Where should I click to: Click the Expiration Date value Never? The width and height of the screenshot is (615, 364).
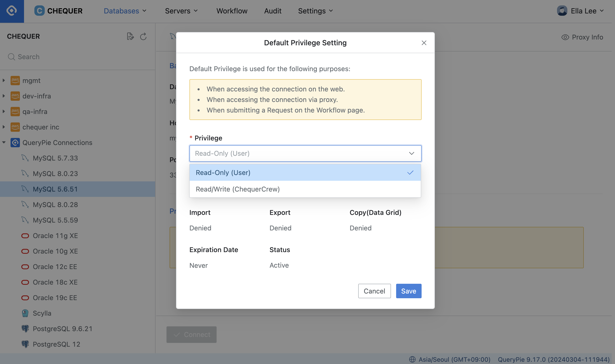(x=198, y=265)
